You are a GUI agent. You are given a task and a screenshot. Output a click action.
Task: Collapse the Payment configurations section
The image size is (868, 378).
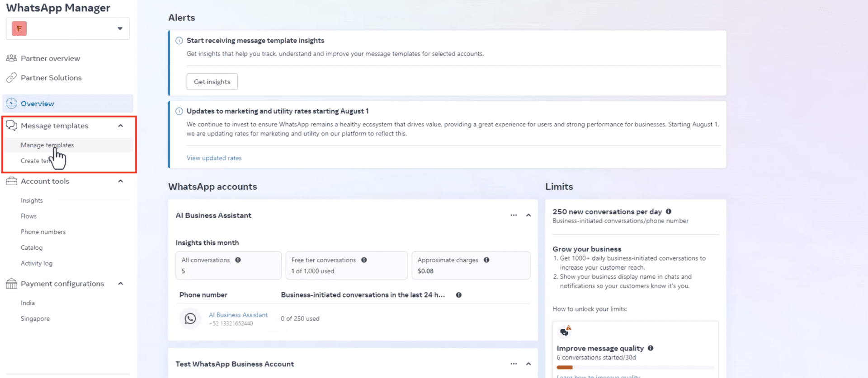(x=120, y=284)
